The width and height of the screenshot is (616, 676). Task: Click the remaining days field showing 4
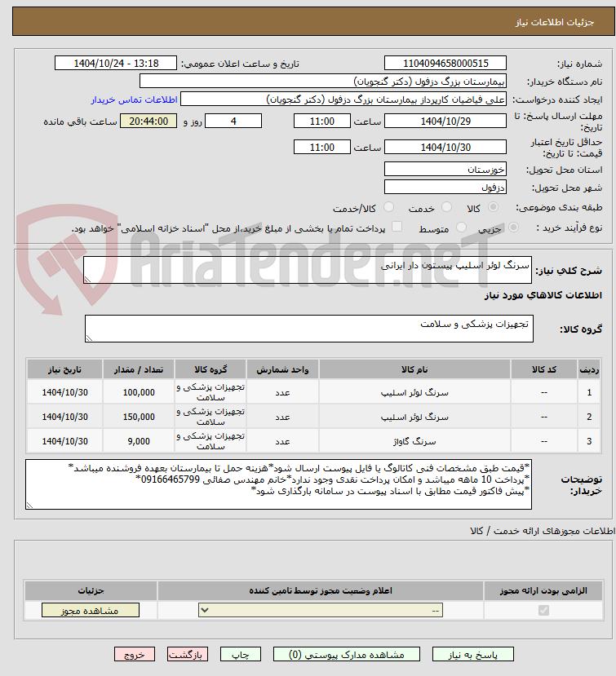pos(233,121)
